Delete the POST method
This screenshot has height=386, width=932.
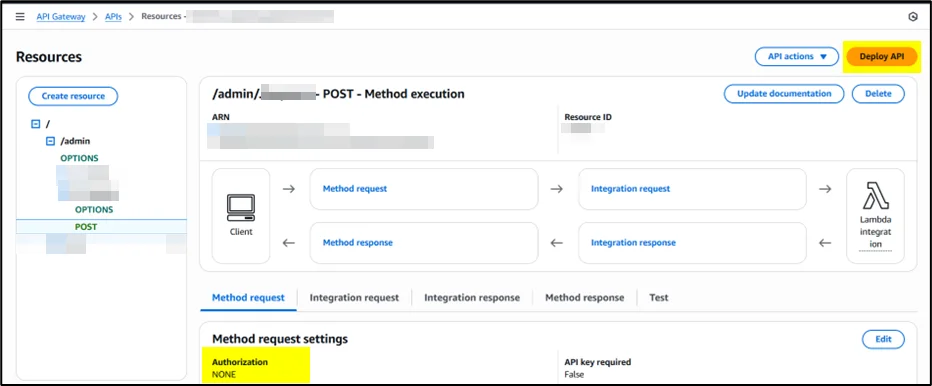tap(879, 93)
